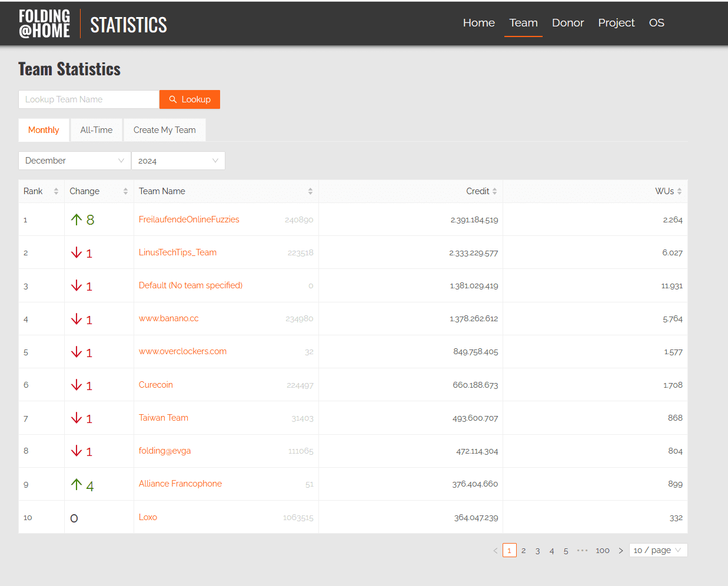Viewport: 728px width, 586px height.
Task: Open the LinusTechTips_Team link
Action: (178, 252)
